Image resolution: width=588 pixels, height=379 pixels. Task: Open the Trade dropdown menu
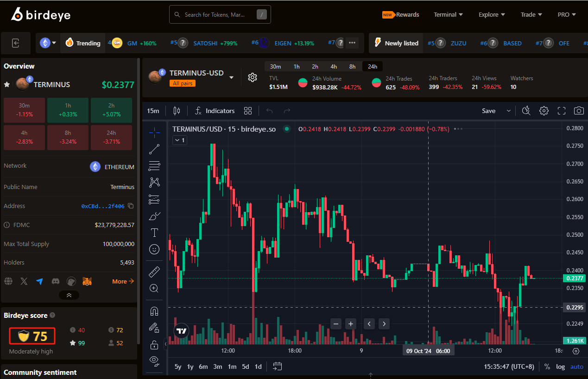pyautogui.click(x=531, y=15)
